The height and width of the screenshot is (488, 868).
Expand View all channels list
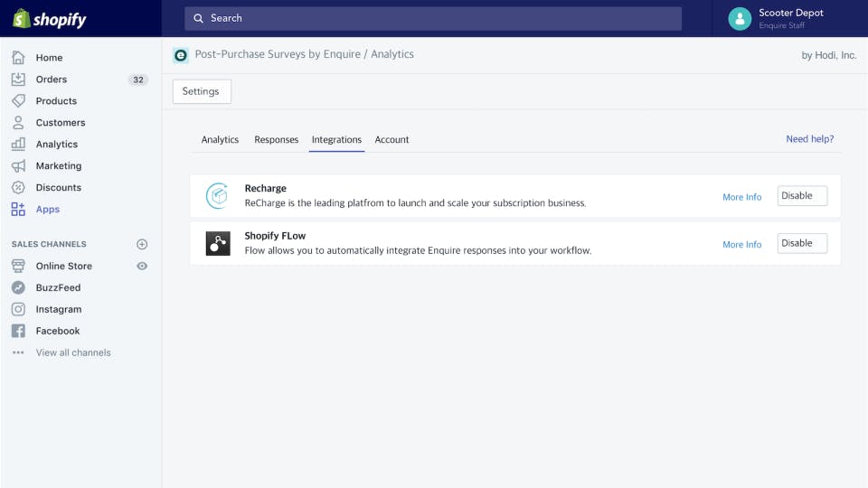72,353
